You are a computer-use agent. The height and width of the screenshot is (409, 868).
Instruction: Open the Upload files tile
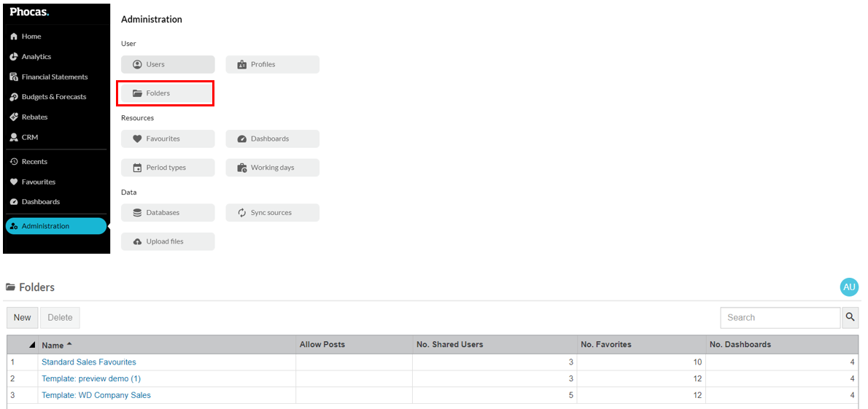coord(168,241)
